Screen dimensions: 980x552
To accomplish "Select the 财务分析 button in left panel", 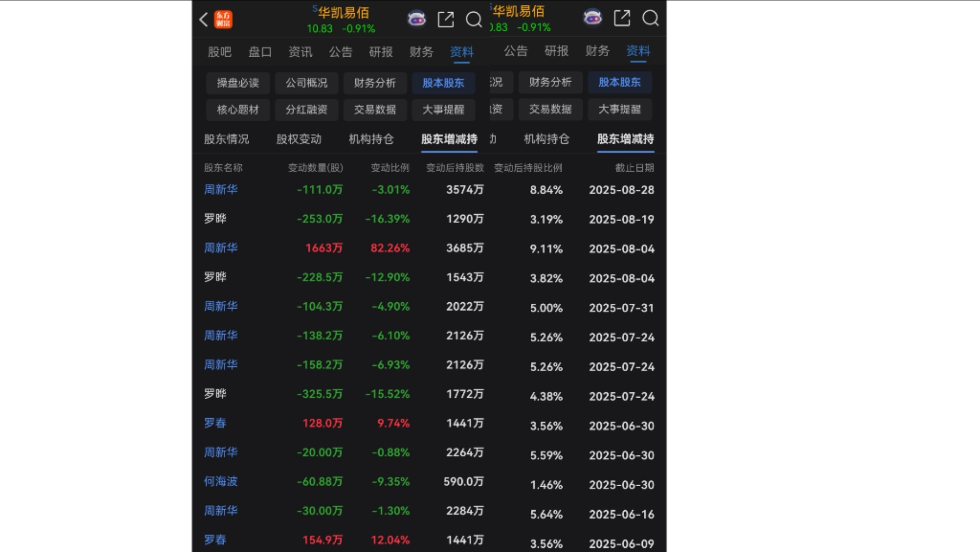I will tap(375, 83).
